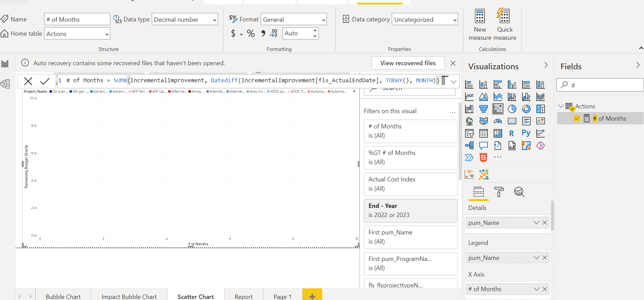
Task: Select the Funnel visual
Action: point(483,109)
